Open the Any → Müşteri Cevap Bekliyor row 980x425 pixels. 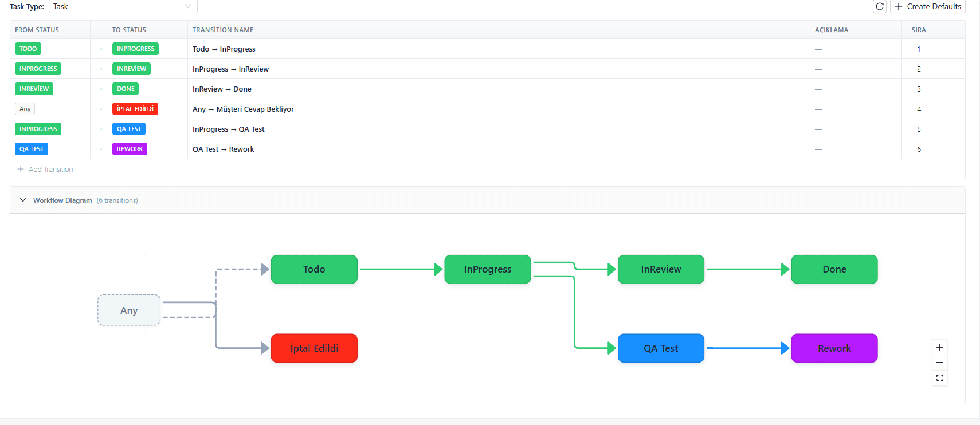(487, 109)
